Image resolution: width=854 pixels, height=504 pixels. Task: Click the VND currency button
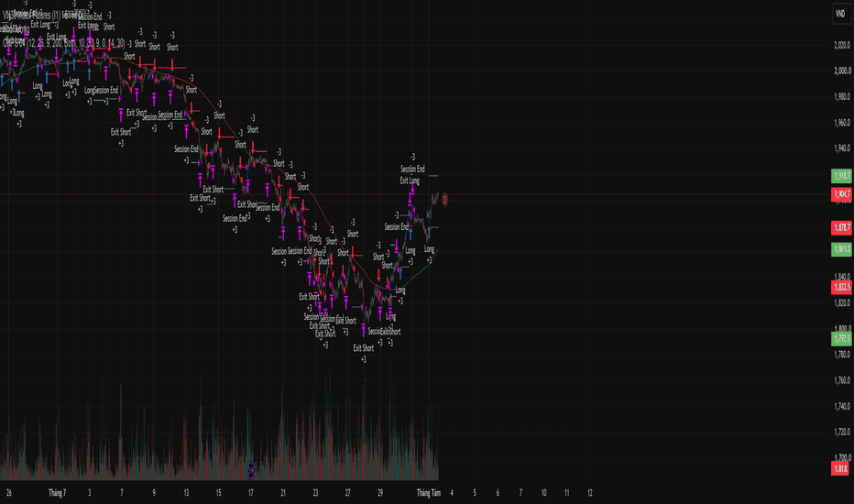pos(840,14)
